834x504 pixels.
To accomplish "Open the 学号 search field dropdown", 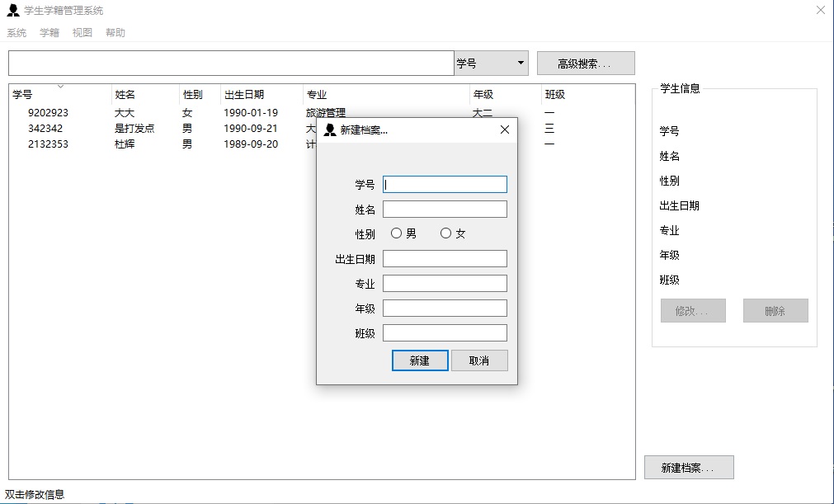I will pos(520,63).
